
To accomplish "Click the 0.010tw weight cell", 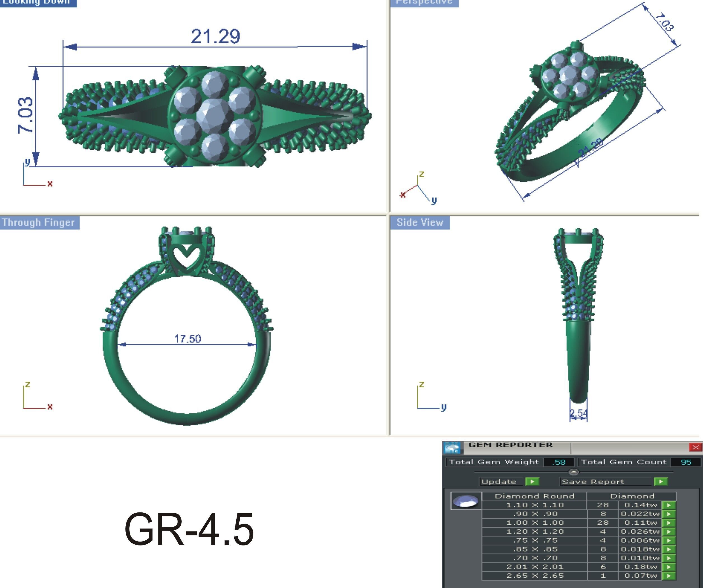I will pos(640,558).
